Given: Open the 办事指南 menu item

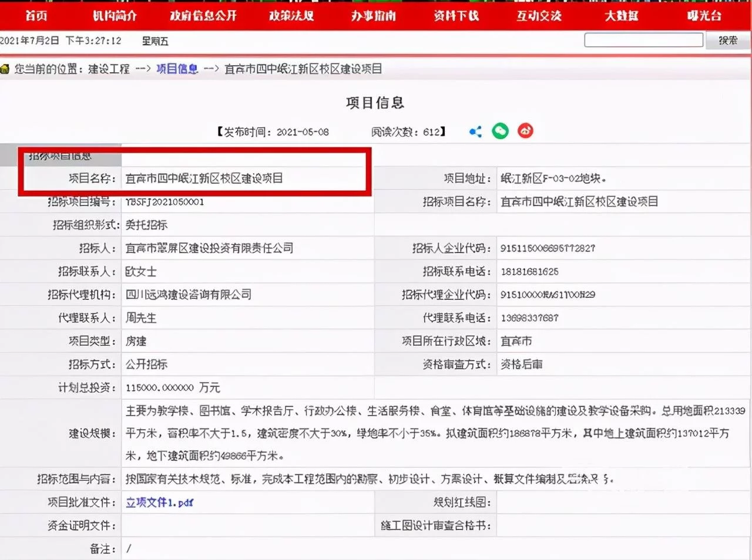Looking at the screenshot, I should [374, 16].
